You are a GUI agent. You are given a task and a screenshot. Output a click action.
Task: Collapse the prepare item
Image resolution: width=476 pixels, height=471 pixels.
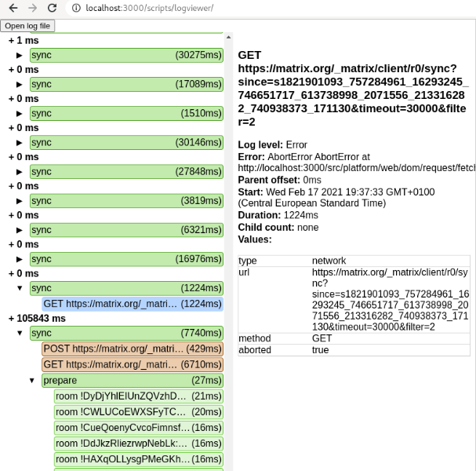coord(32,380)
